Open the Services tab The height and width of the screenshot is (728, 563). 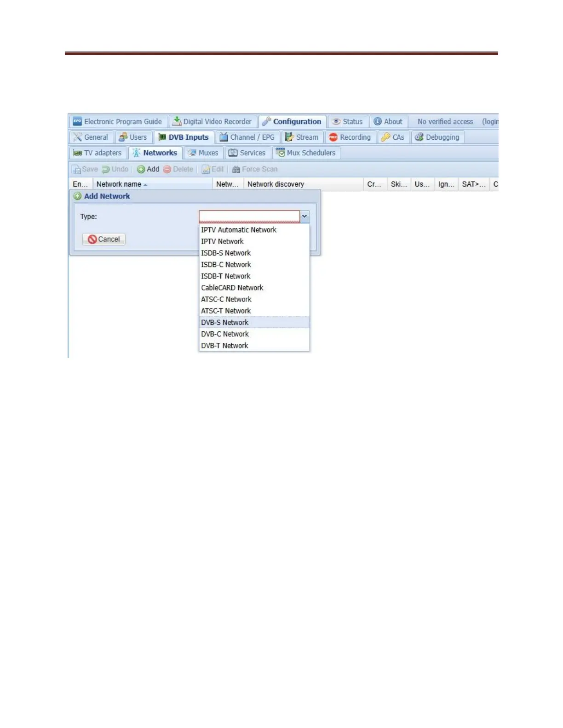point(248,153)
